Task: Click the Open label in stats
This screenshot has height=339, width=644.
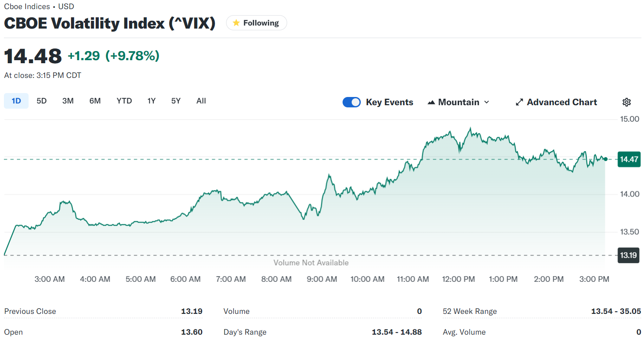Action: tap(13, 332)
